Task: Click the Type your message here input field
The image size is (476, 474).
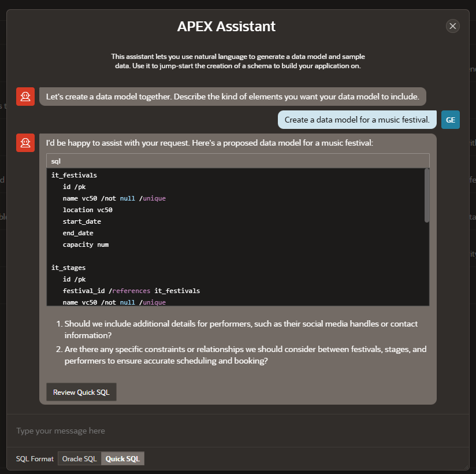Action: 231,430
